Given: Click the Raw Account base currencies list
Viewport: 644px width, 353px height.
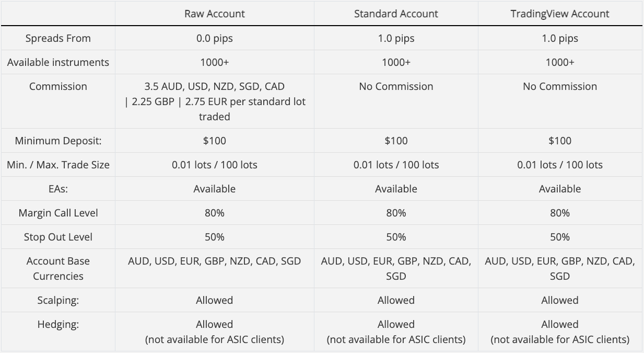Looking at the screenshot, I should 214,261.
